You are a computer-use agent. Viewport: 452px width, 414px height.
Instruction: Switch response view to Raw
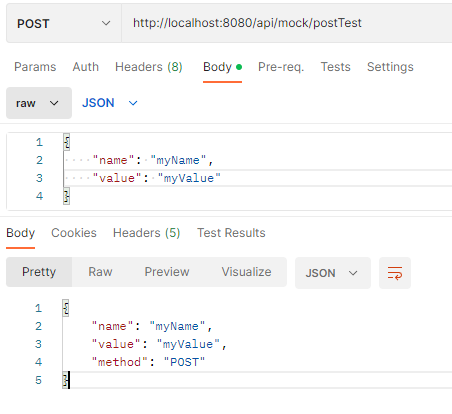click(100, 272)
